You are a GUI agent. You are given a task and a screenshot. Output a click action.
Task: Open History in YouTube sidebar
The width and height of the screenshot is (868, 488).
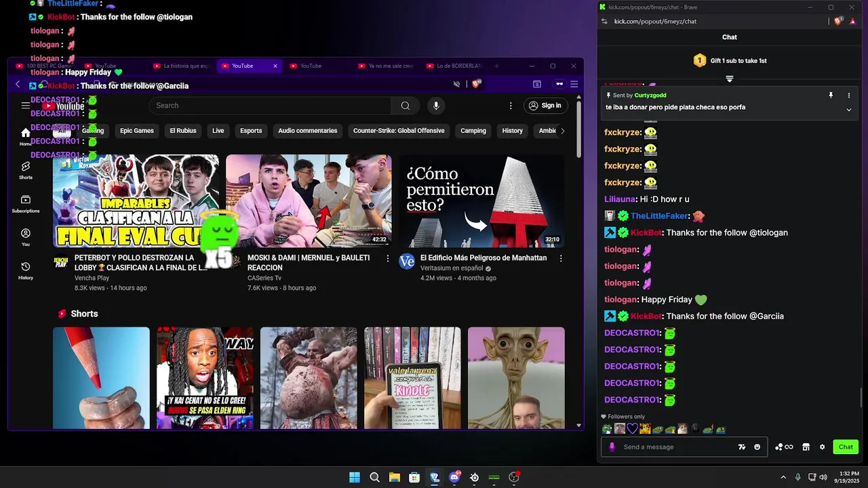click(26, 271)
